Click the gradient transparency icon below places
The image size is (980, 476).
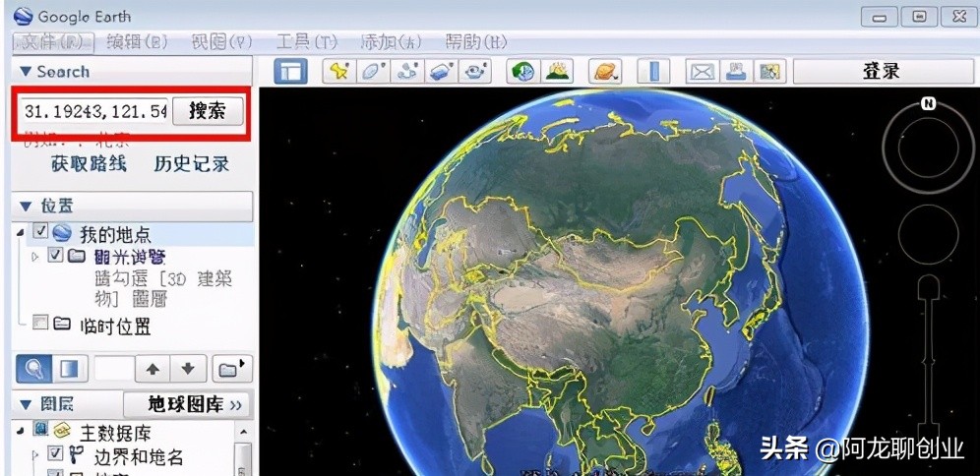[x=70, y=369]
